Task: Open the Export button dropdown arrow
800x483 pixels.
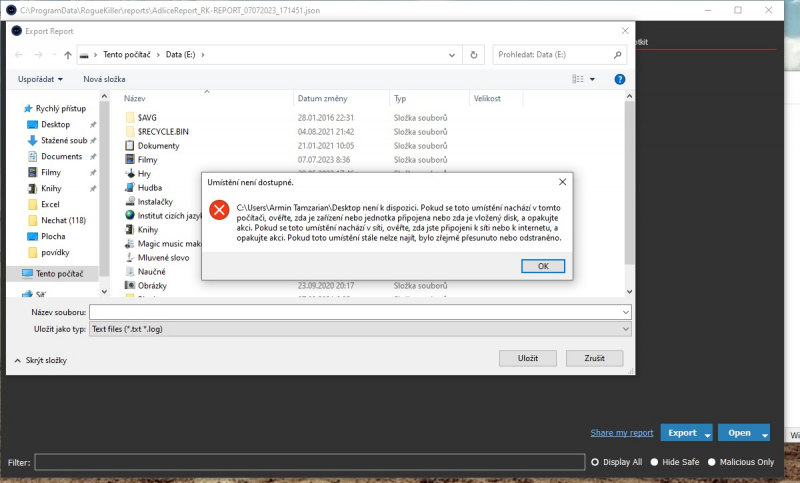Action: 708,434
